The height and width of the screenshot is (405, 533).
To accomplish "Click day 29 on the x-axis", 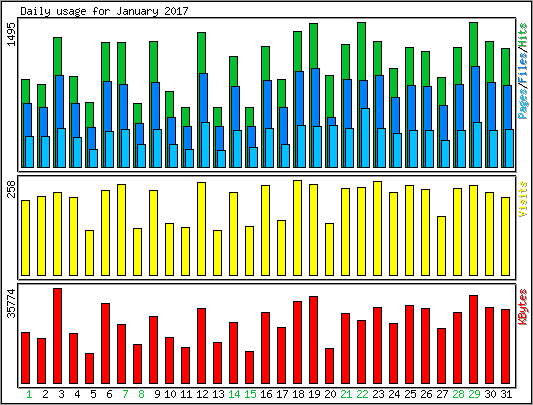I will tap(474, 394).
